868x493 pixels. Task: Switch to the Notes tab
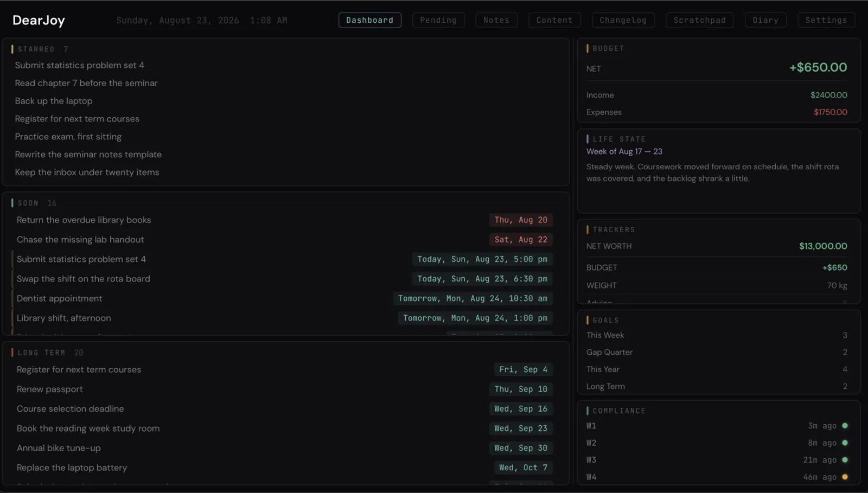(496, 20)
